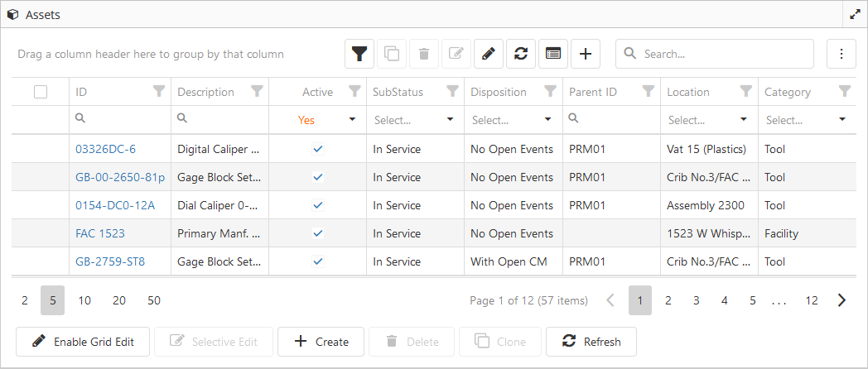The width and height of the screenshot is (868, 369).
Task: Open the column chooser toolbar icon
Action: coord(553,54)
